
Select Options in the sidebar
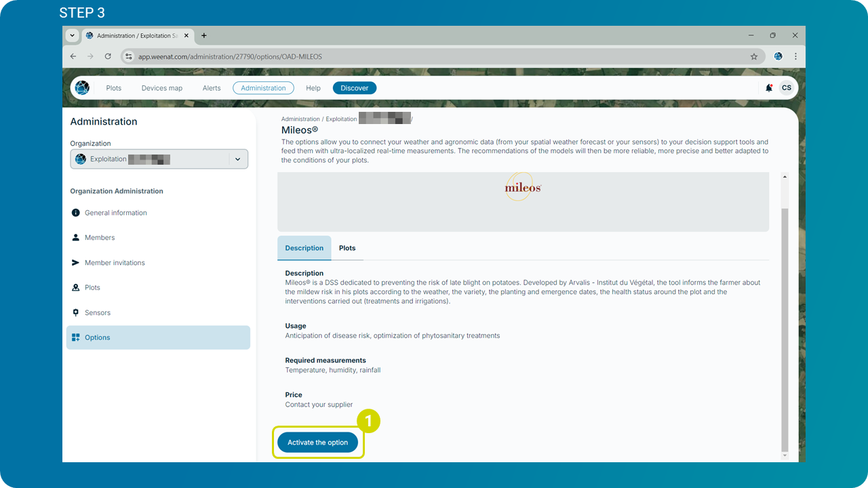tap(158, 338)
